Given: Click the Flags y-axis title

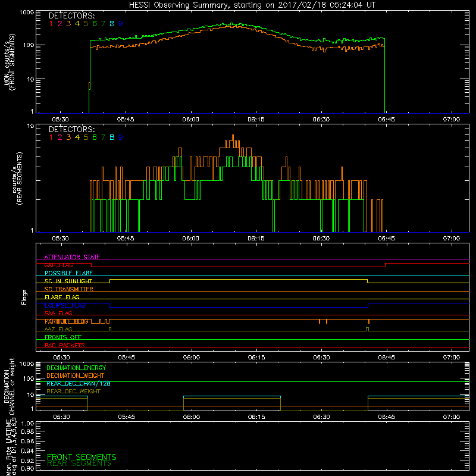Looking at the screenshot, I should click(x=24, y=297).
